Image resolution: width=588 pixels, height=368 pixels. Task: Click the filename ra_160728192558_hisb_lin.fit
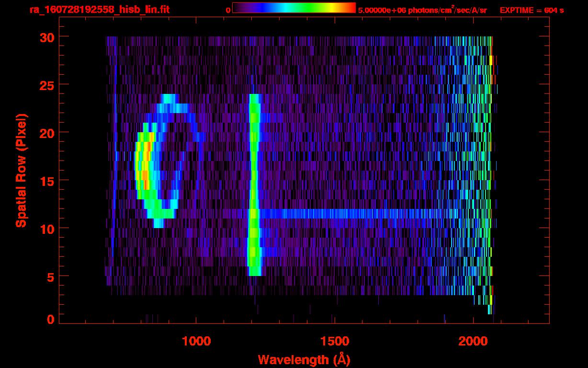click(x=99, y=10)
